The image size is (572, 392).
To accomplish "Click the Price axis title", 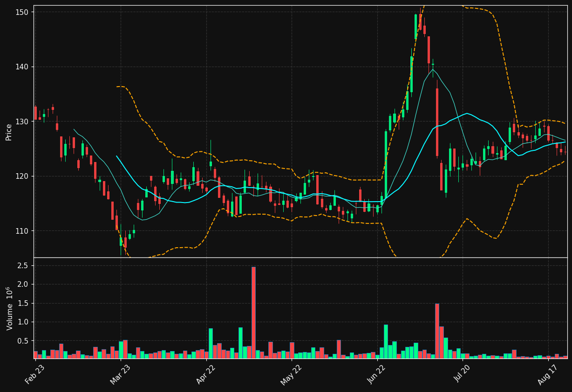I will coord(9,132).
